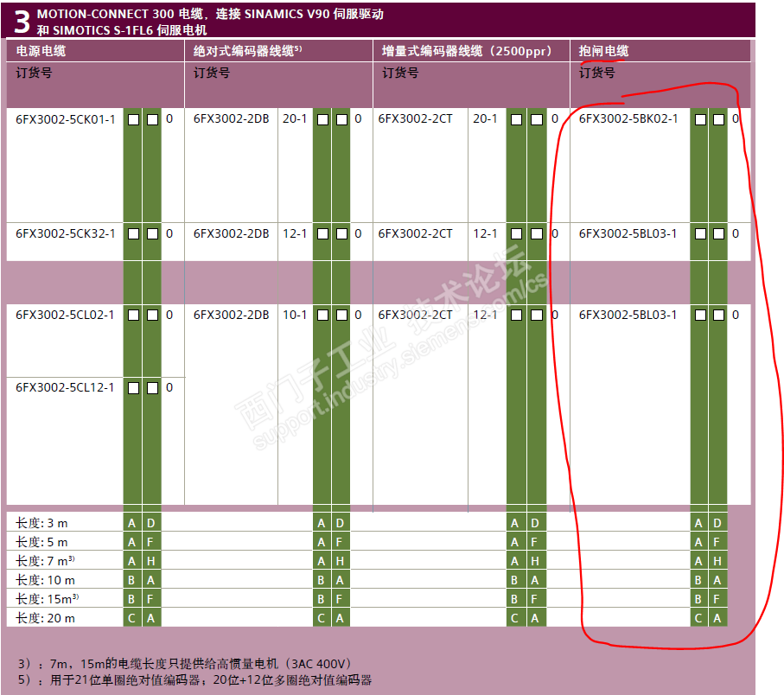This screenshot has height=695, width=784.
Task: Click "订货号" under the 电源电缆 header
Action: point(34,73)
